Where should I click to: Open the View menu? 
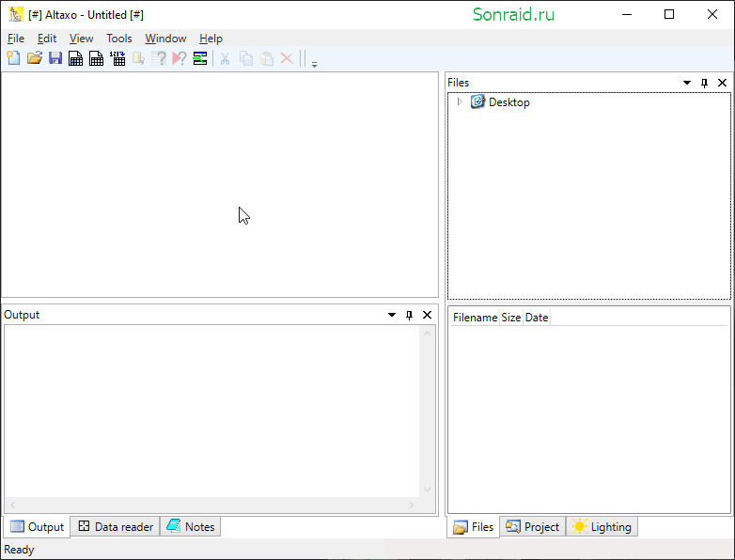point(81,39)
